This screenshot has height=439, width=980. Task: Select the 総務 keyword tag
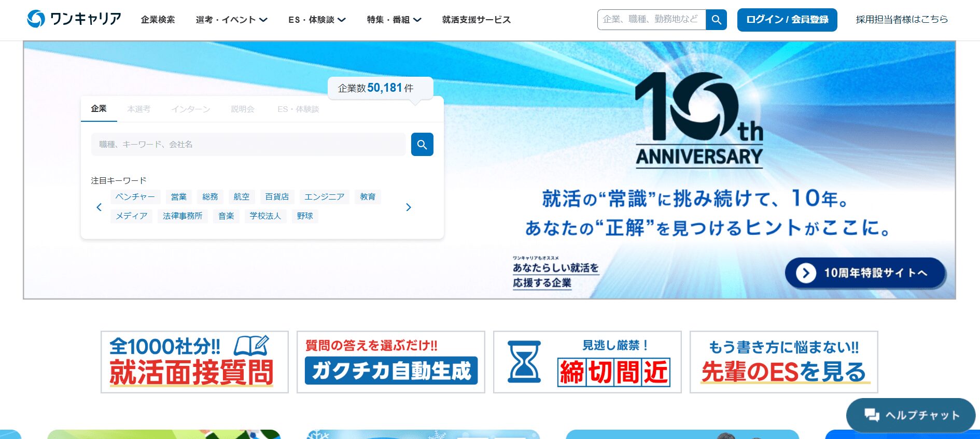[210, 197]
